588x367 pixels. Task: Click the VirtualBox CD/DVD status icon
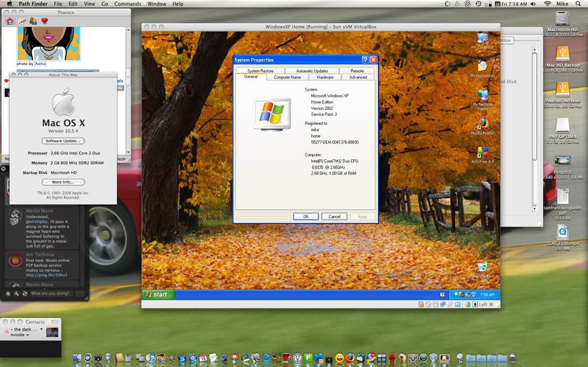[428, 305]
